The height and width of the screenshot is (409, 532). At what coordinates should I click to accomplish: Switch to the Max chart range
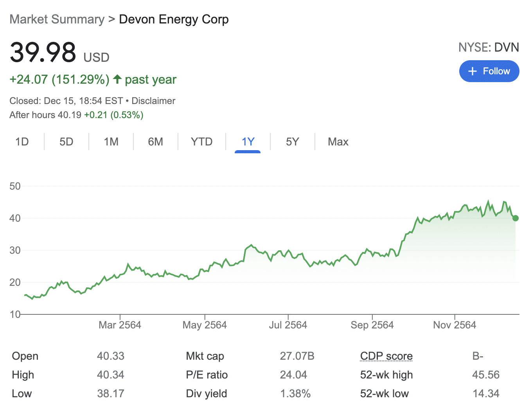pos(338,142)
